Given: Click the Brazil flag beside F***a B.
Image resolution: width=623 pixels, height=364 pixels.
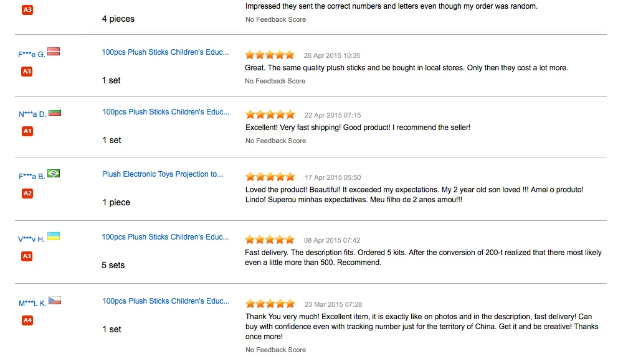Looking at the screenshot, I should (54, 174).
